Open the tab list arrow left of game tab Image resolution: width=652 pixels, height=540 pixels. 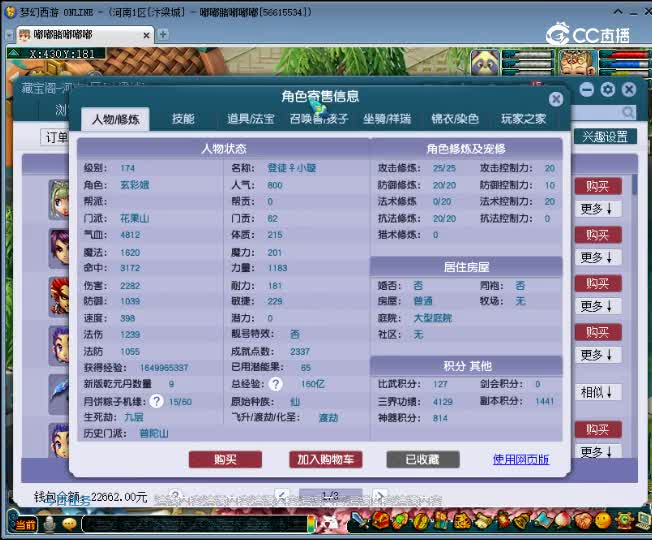(x=10, y=35)
